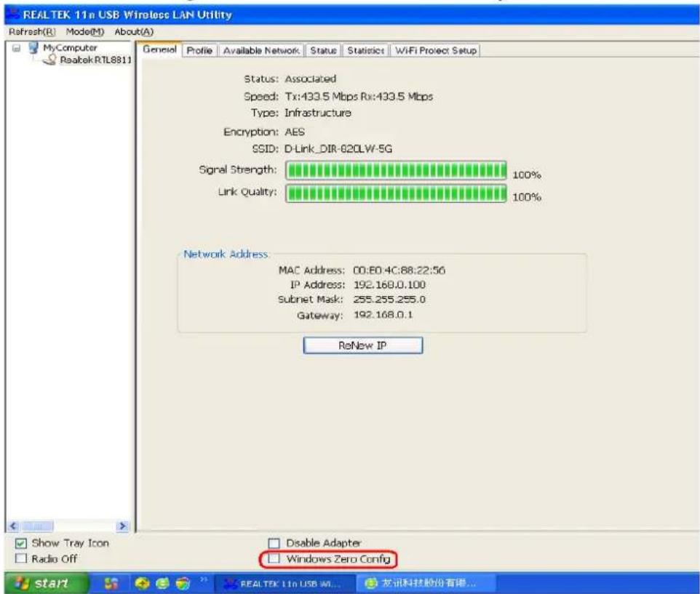Click the Signal Strength progress bar
This screenshot has width=700, height=594.
point(396,170)
